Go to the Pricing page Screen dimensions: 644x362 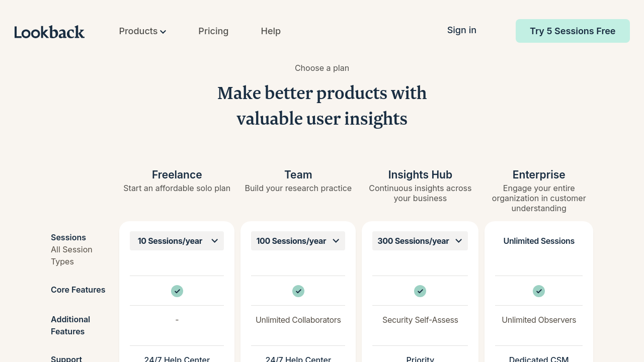coord(213,31)
